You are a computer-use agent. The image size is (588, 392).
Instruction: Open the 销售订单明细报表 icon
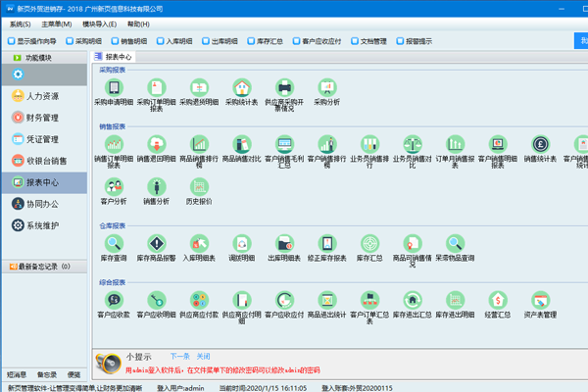pos(114,144)
